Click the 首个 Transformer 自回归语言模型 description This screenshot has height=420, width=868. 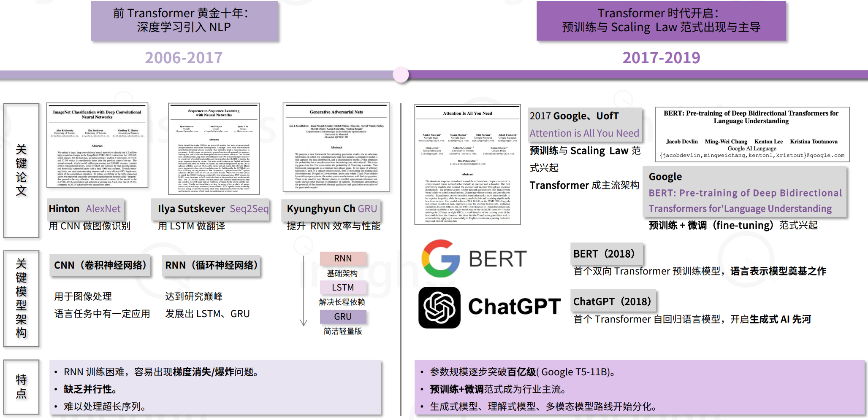point(692,319)
